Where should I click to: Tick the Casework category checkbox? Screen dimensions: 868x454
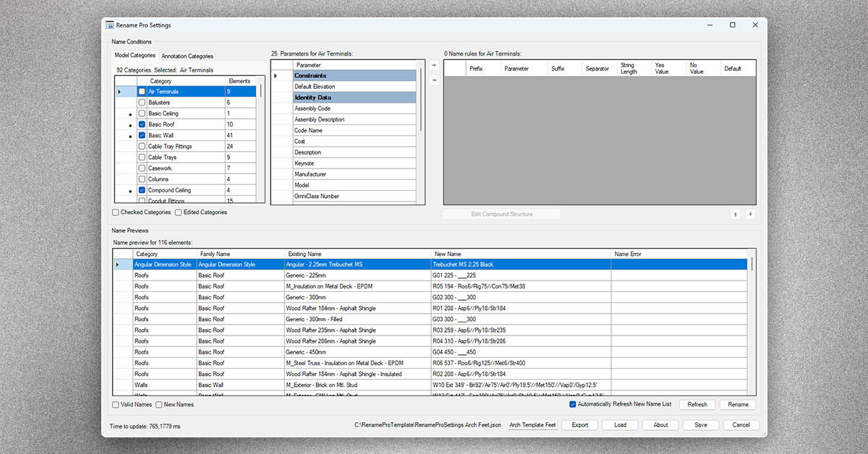coord(142,168)
